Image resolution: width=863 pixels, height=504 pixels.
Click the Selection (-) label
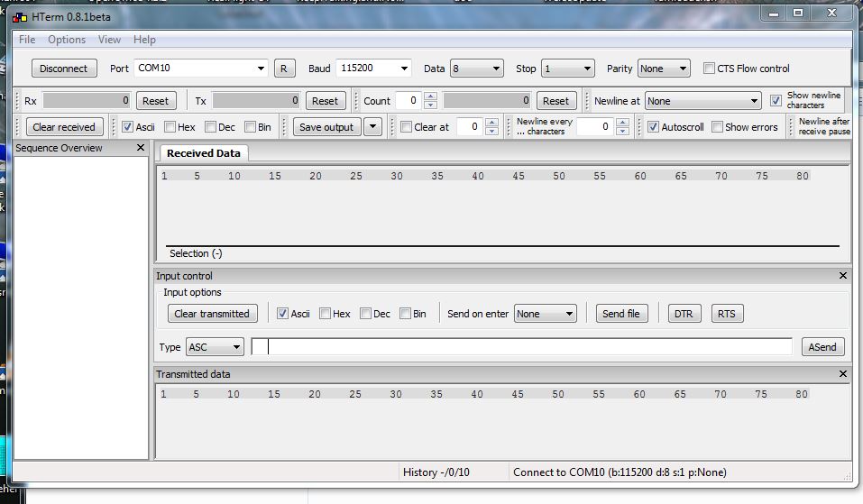[196, 253]
